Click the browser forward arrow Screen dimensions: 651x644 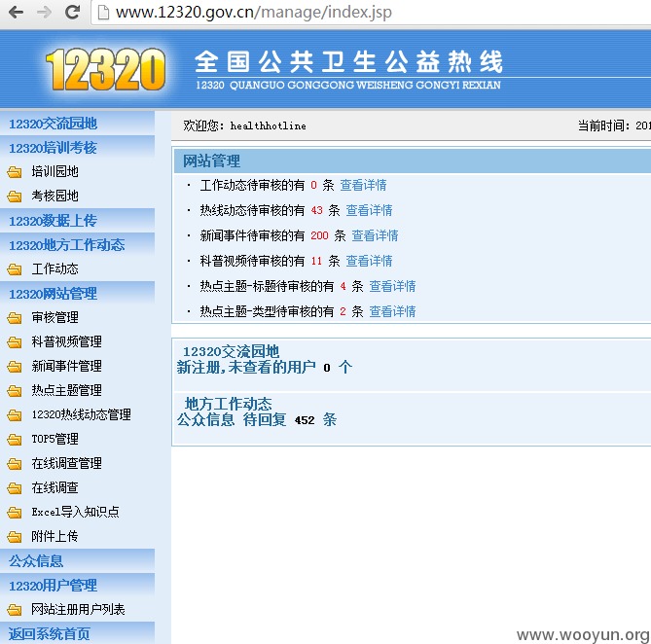[x=44, y=12]
